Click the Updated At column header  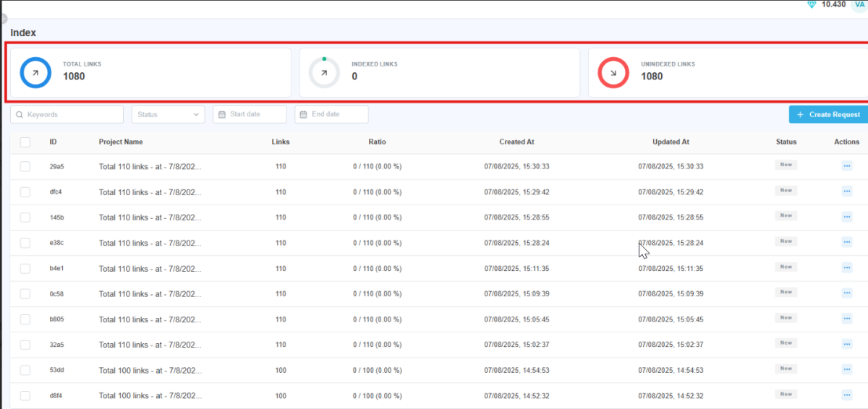[x=671, y=142]
